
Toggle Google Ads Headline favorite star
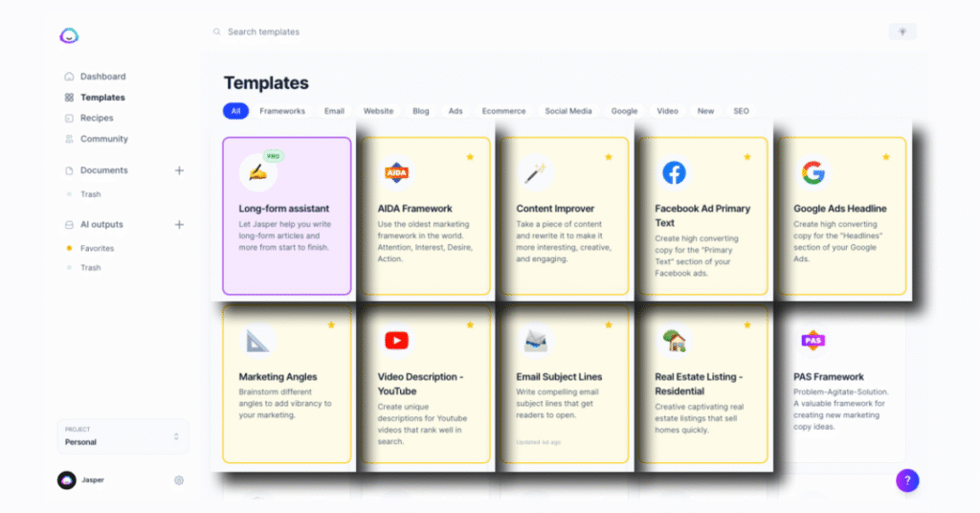[x=886, y=157]
